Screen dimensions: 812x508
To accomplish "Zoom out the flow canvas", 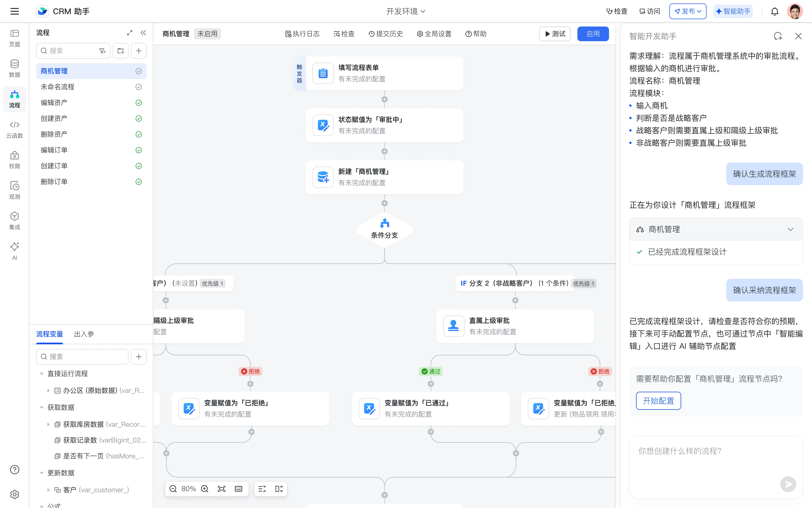I will point(173,489).
